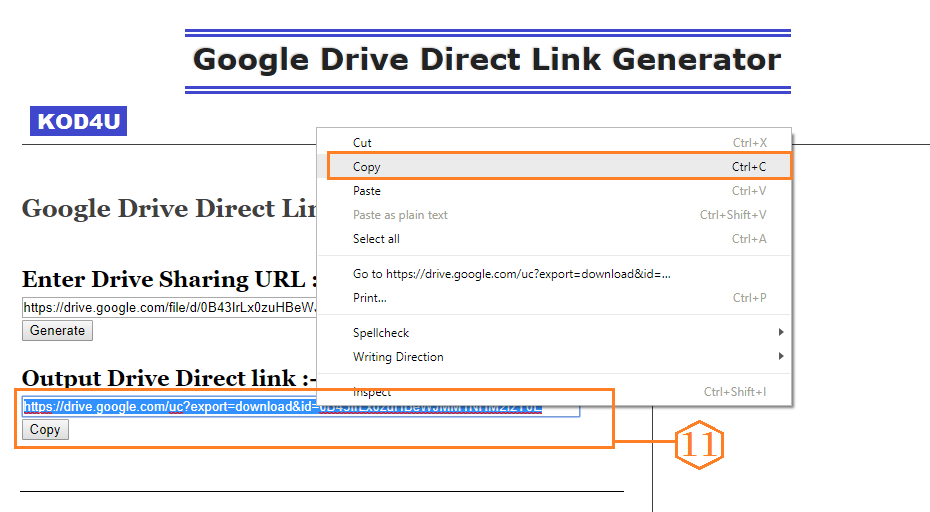
Task: Expand the Writing Direction submenu
Action: tap(554, 356)
